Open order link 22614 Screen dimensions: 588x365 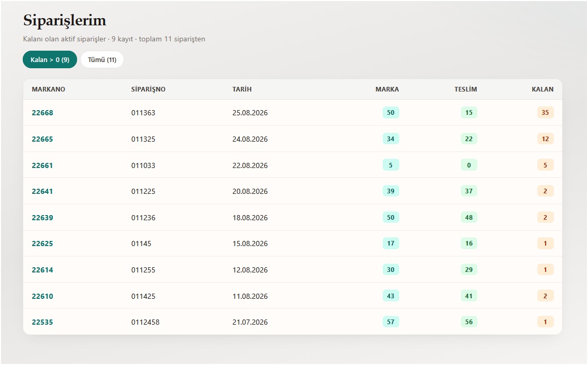(x=42, y=270)
